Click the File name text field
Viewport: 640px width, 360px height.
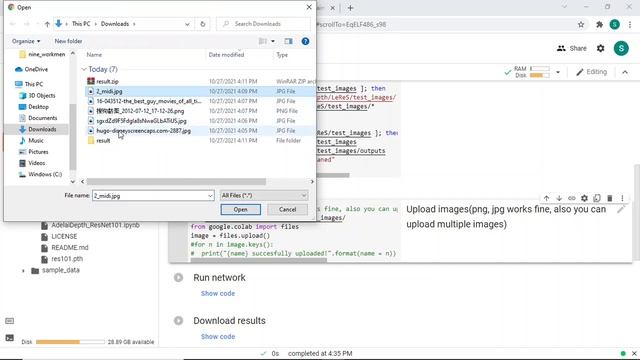[149, 196]
